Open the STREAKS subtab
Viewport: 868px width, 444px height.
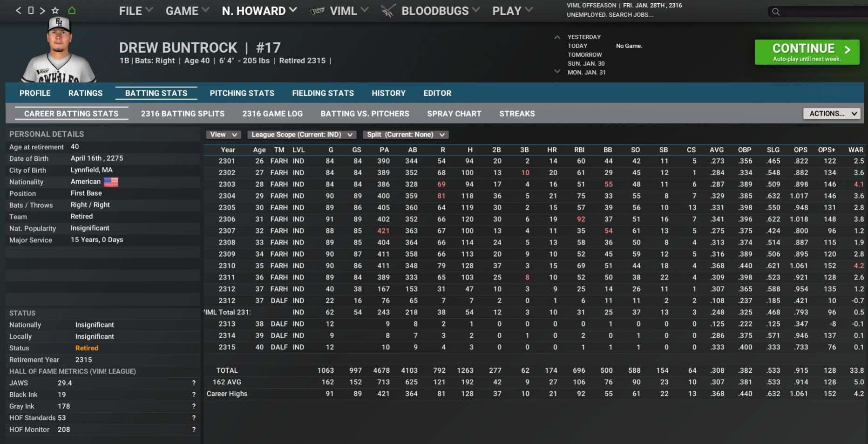tap(517, 114)
